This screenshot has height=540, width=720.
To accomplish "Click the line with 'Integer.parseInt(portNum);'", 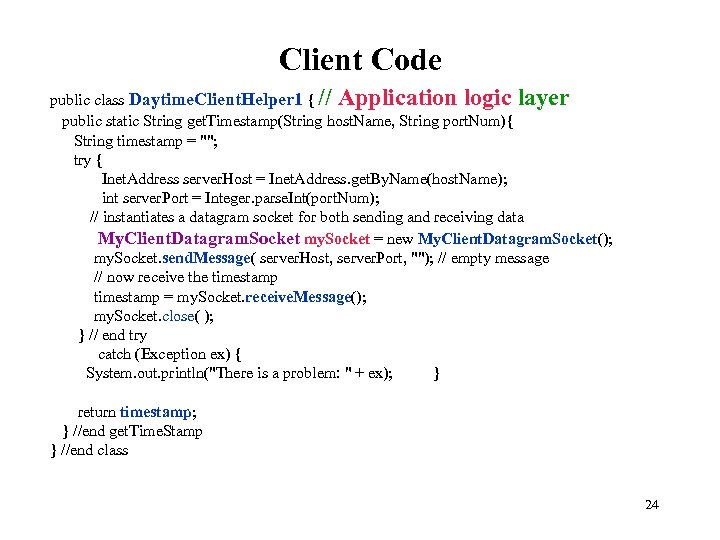I will click(x=241, y=198).
